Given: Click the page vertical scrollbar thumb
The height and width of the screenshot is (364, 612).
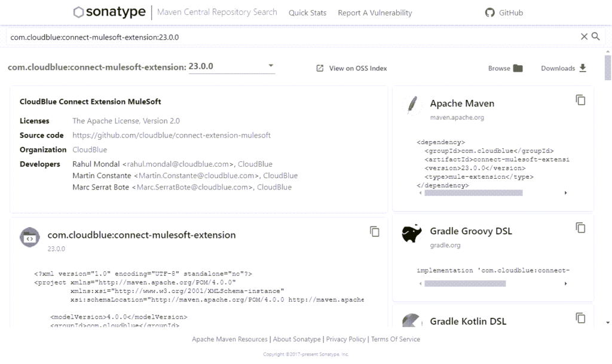Looking at the screenshot, I should 608,68.
